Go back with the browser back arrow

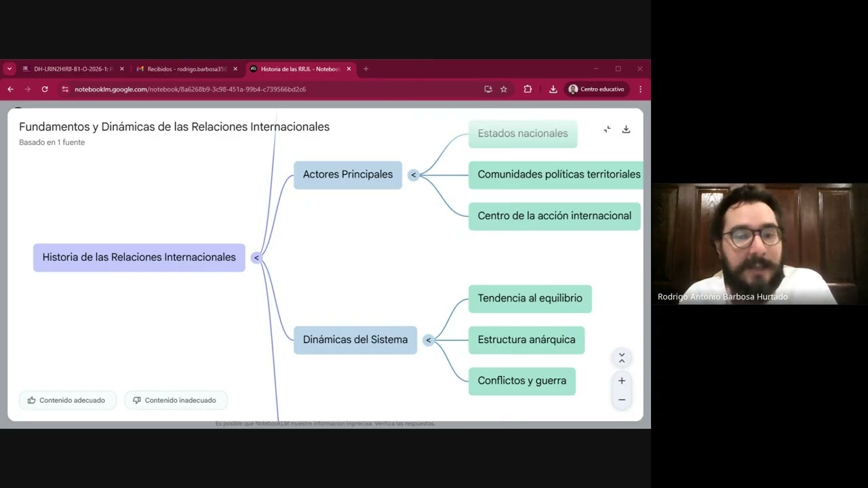click(x=10, y=89)
